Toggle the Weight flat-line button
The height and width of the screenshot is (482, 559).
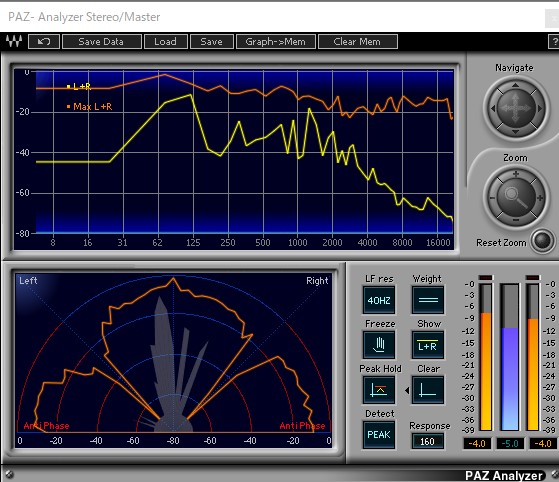428,300
